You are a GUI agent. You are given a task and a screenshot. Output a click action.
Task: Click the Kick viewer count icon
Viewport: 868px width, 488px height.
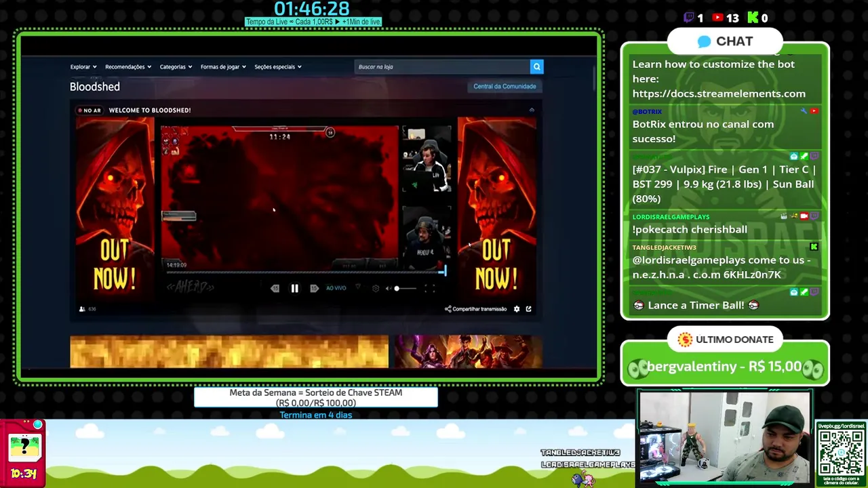point(753,18)
